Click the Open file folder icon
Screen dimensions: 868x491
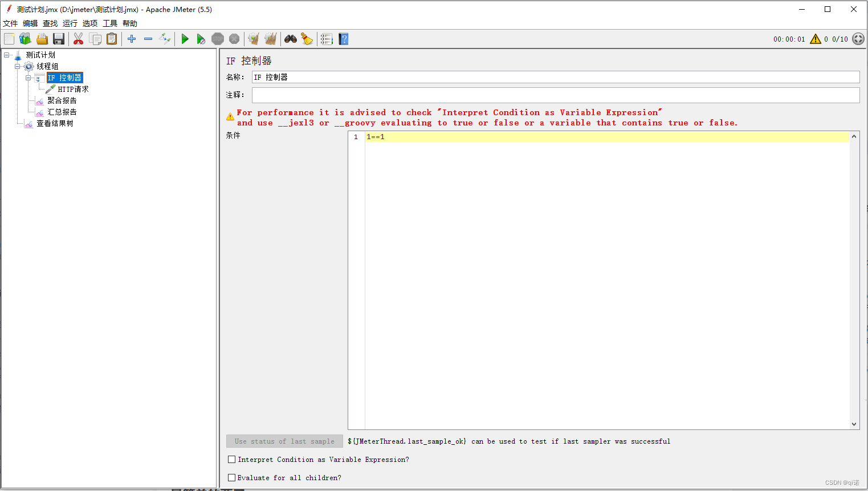click(42, 39)
